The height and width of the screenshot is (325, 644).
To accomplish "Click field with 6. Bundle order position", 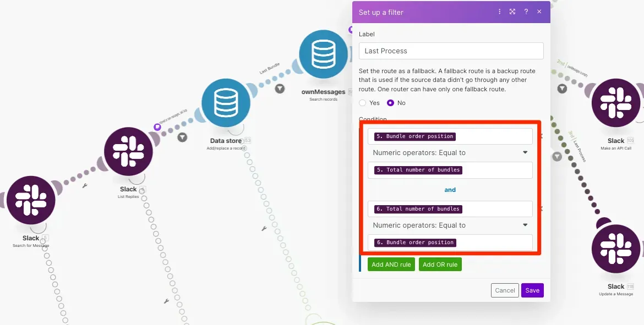I will [450, 243].
